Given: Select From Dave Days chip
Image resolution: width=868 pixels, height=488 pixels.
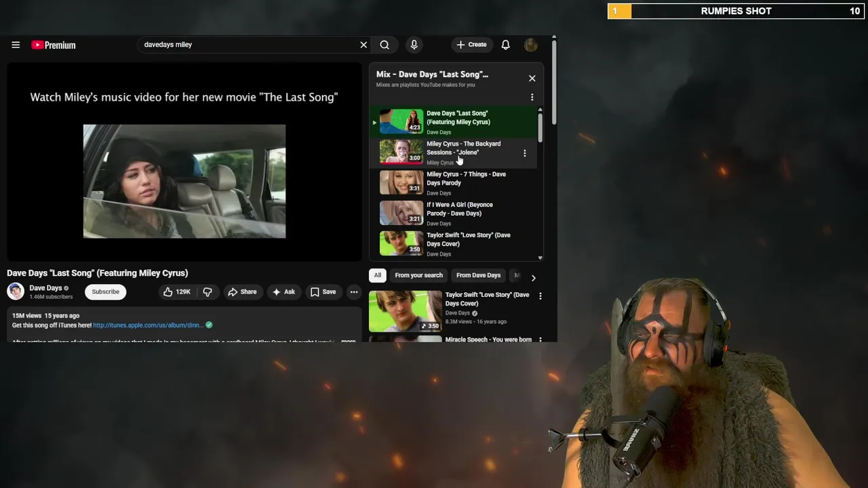Looking at the screenshot, I should pyautogui.click(x=478, y=275).
